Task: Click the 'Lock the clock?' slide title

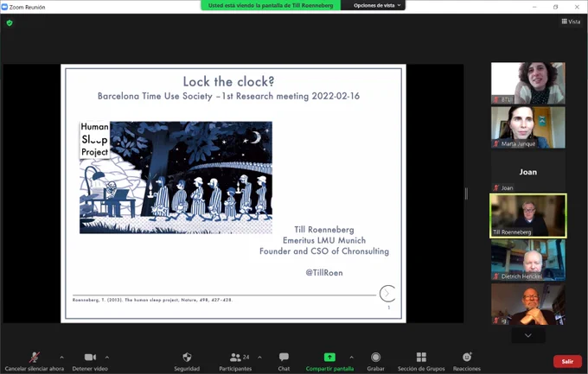Action: [229, 81]
